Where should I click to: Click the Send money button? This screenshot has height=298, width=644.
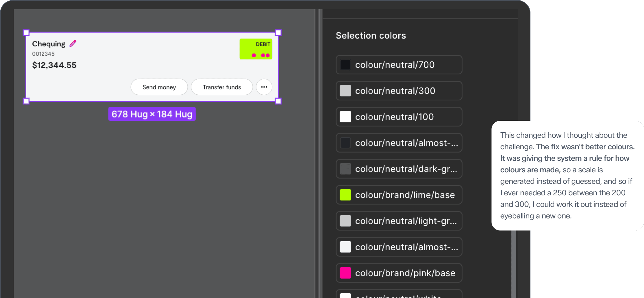(159, 87)
